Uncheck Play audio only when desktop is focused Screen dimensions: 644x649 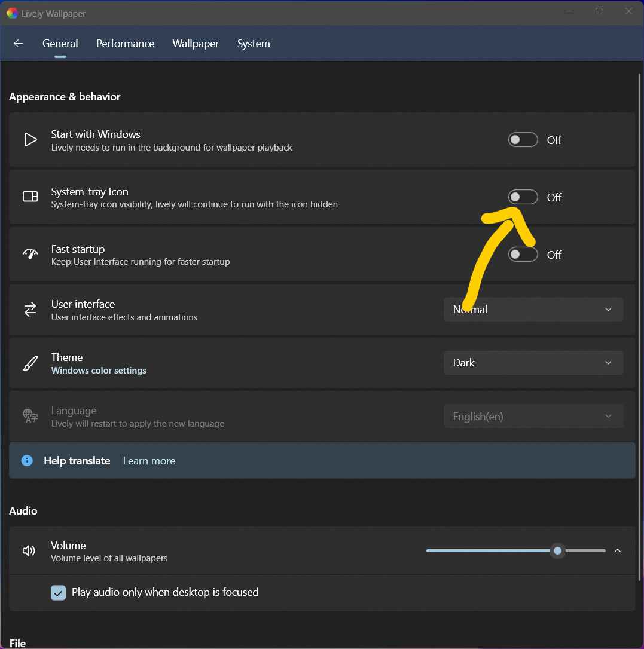(59, 593)
